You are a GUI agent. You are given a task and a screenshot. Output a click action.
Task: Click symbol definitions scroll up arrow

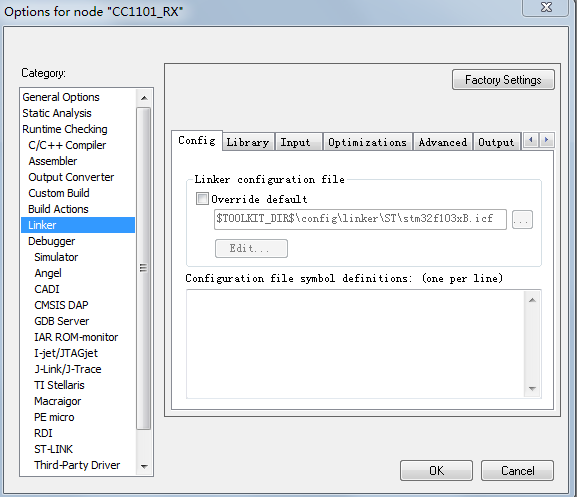coord(532,300)
